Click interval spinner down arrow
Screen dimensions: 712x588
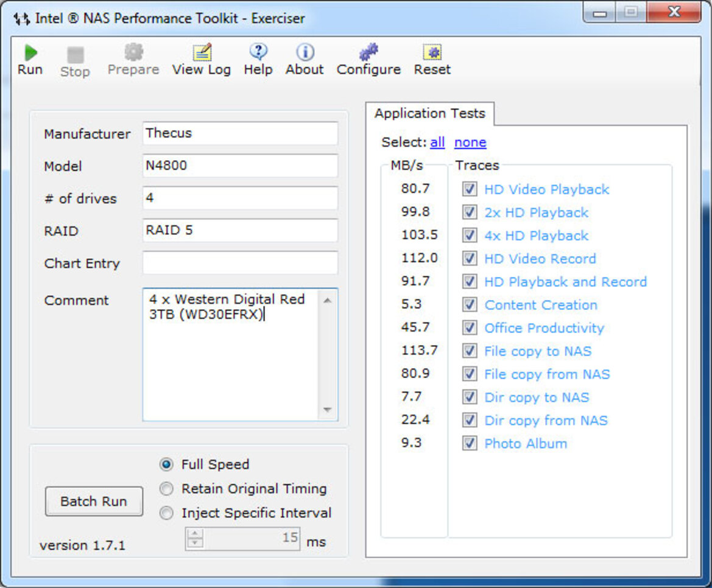click(196, 543)
